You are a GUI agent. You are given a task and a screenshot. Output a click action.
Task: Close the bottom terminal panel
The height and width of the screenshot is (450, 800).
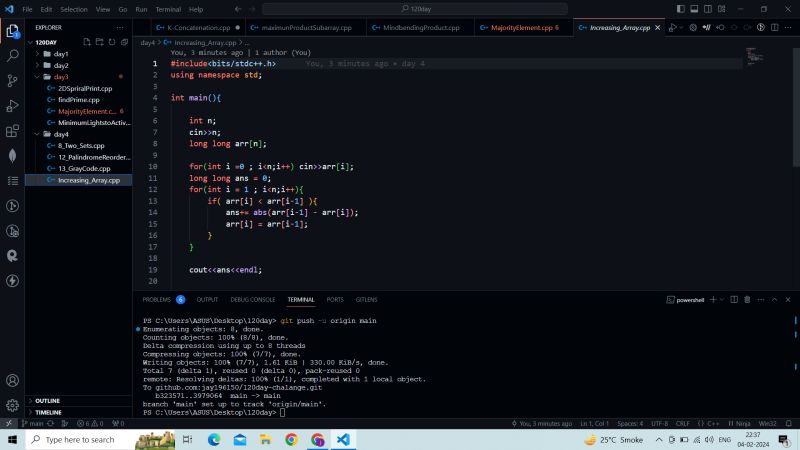point(788,300)
